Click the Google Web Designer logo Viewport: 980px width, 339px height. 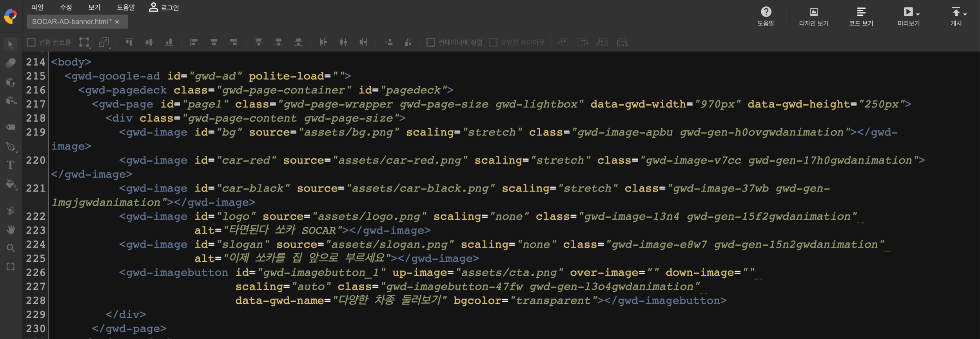click(11, 16)
